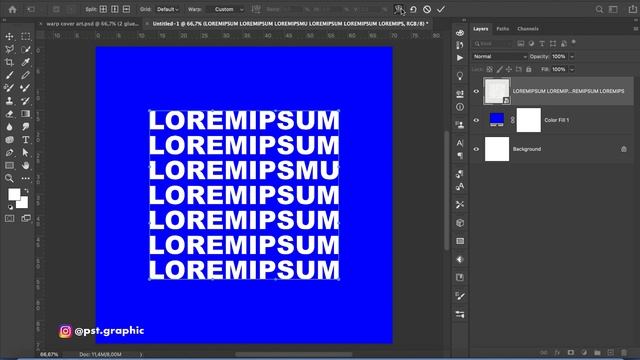Toggle lock image pixels
640x360 pixels.
click(x=499, y=69)
